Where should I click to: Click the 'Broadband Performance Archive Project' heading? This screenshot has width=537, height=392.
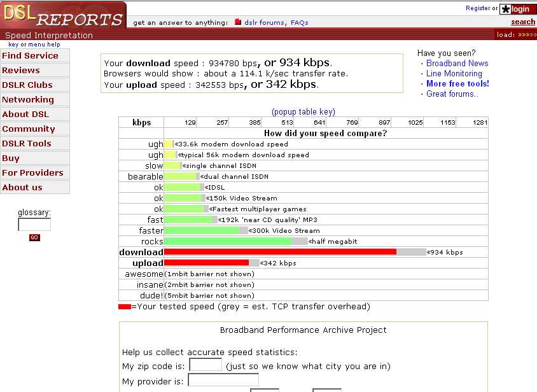[303, 330]
